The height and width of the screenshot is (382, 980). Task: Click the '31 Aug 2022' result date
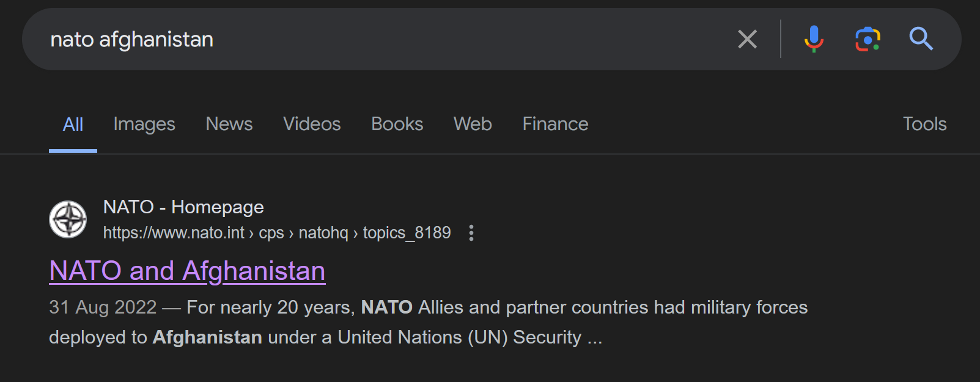pos(103,307)
